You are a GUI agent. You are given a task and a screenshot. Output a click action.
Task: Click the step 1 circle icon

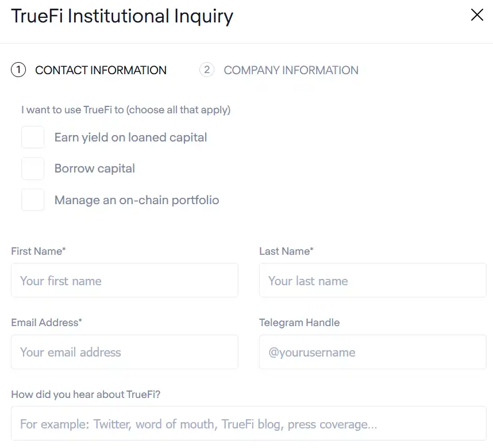tap(18, 70)
